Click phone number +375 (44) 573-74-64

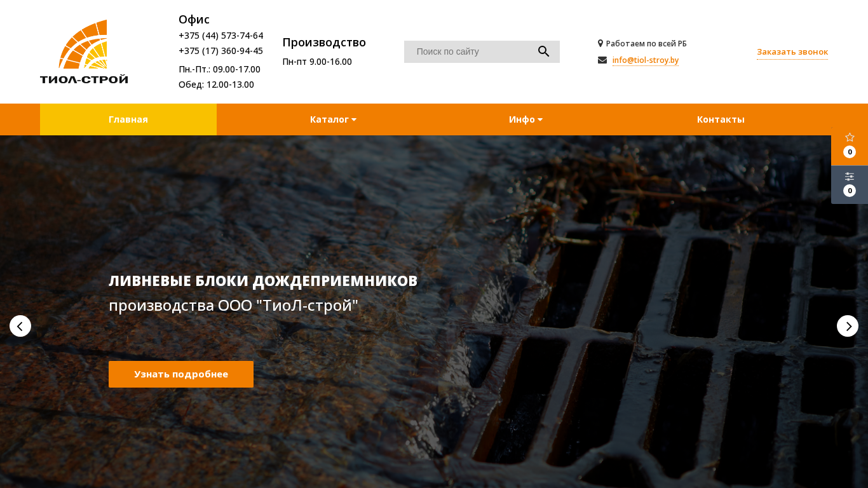click(x=221, y=36)
